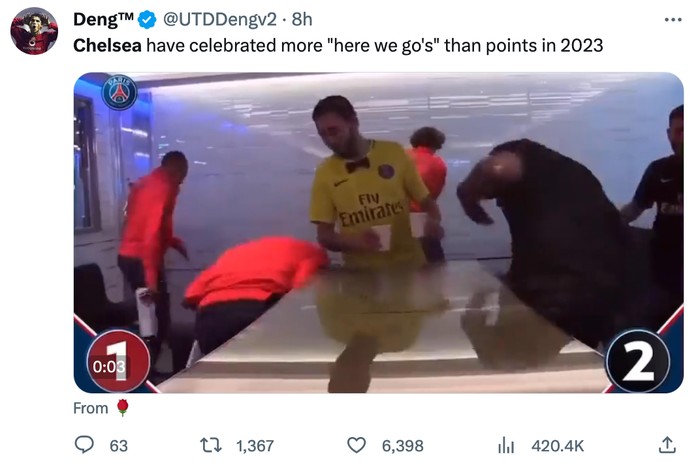Click the 8h timestamp
The image size is (700, 469).
click(x=302, y=19)
